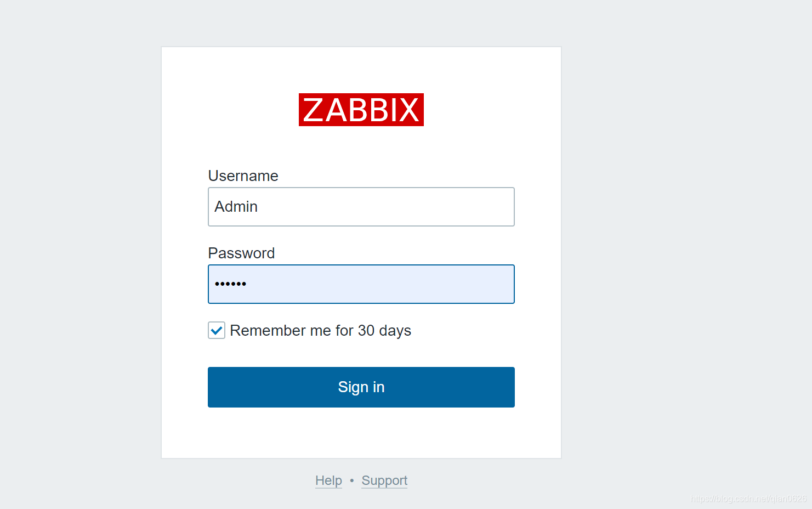The height and width of the screenshot is (509, 812).
Task: Focus the Password input field
Action: [361, 284]
